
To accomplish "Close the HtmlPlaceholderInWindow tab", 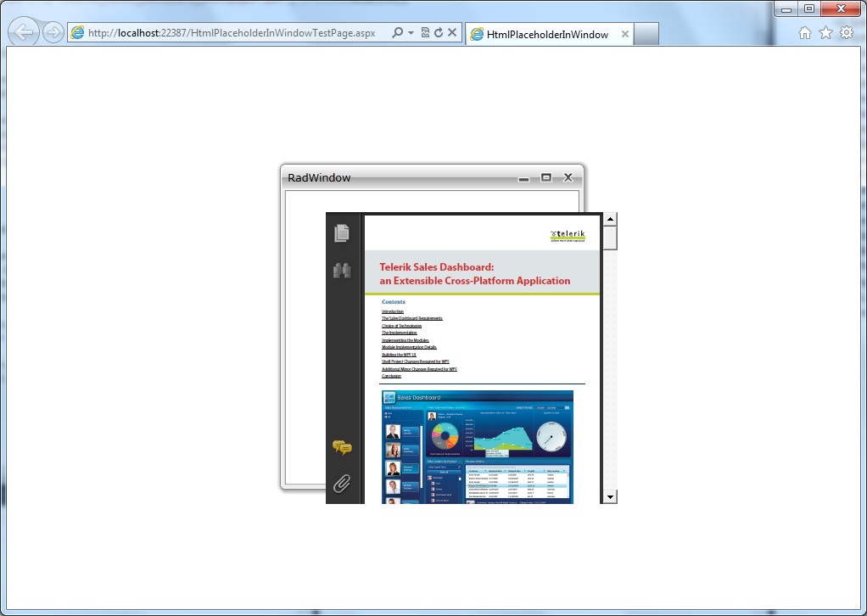I will point(625,34).
